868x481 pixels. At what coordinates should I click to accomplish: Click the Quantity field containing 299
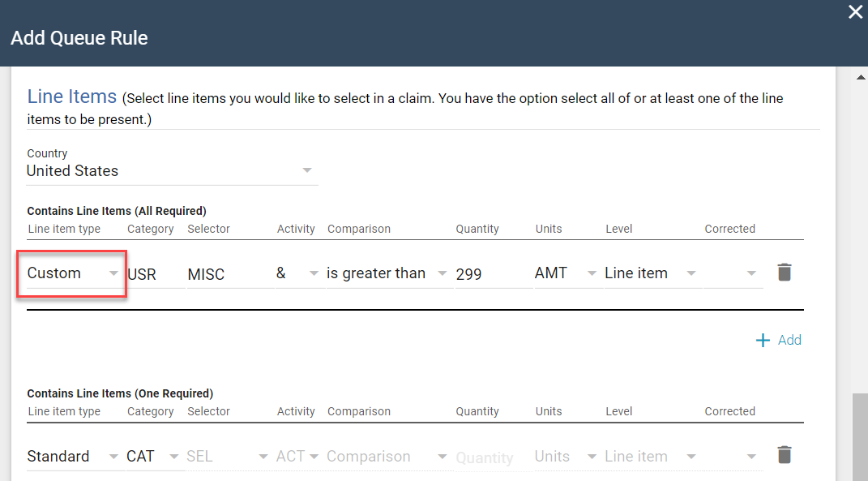click(x=491, y=274)
